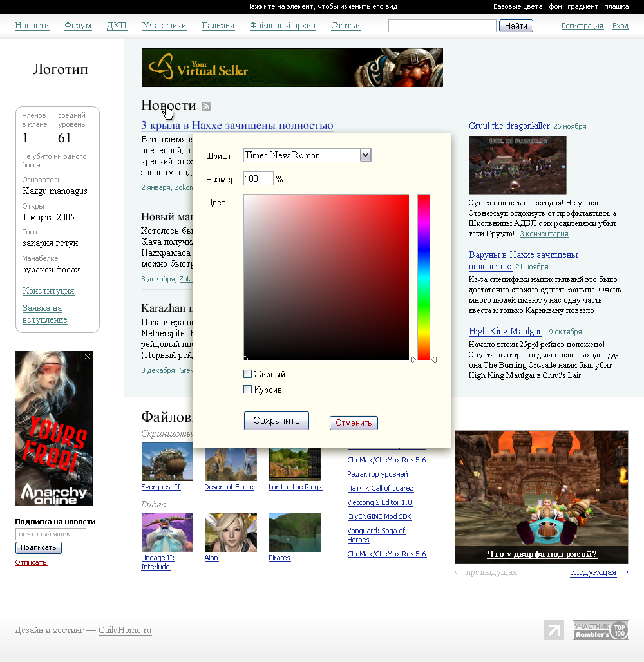
Task: Go to the Файловый архив section
Action: [283, 26]
